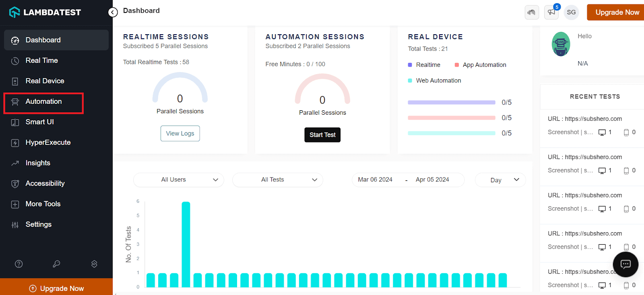Click the Realtime purple usage bar
644x295 pixels.
(452, 103)
